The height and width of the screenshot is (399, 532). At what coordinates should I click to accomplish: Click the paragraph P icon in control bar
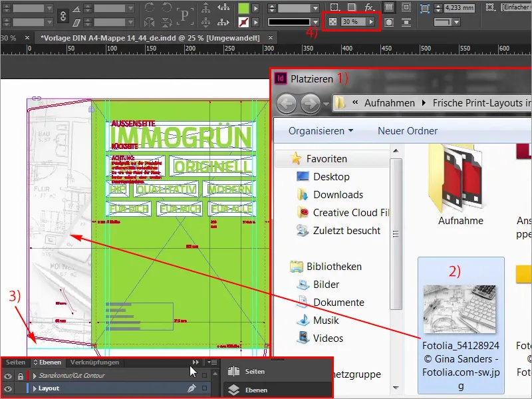tap(184, 14)
